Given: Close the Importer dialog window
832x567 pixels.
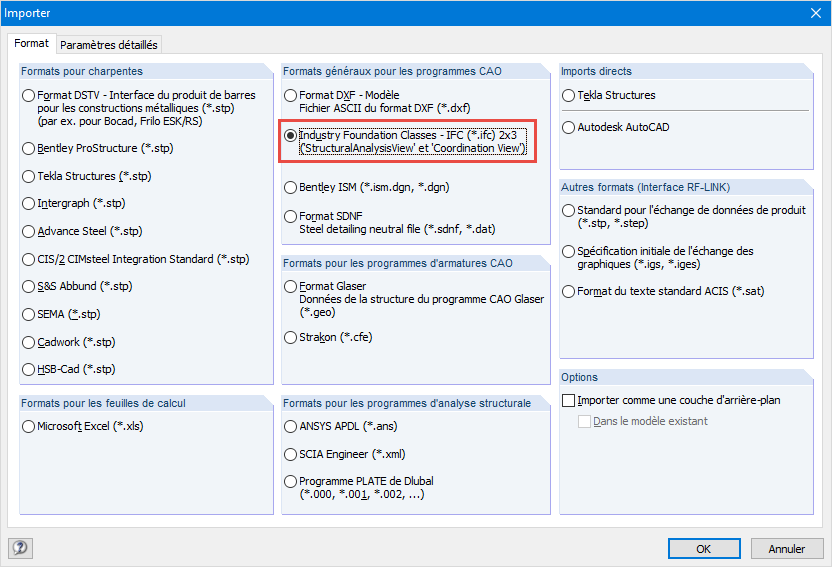Looking at the screenshot, I should click(x=810, y=13).
